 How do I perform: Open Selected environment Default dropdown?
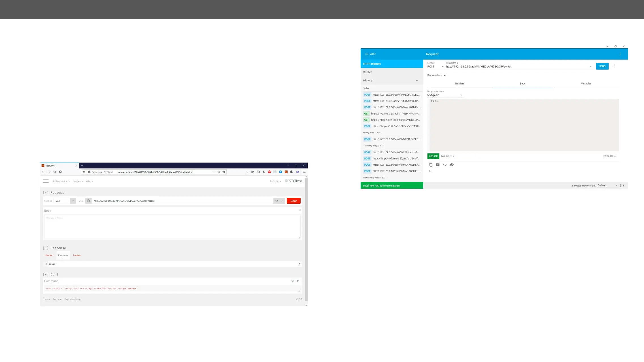607,186
